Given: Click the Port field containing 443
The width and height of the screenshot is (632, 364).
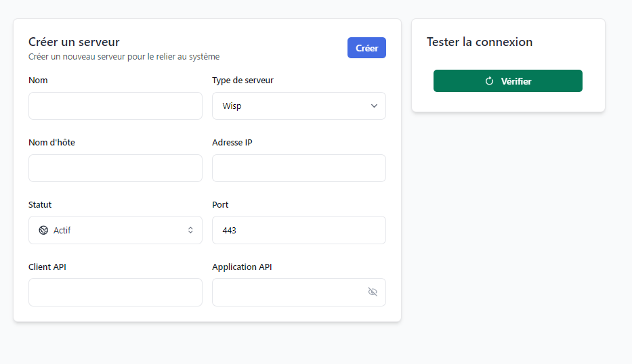Looking at the screenshot, I should (299, 231).
